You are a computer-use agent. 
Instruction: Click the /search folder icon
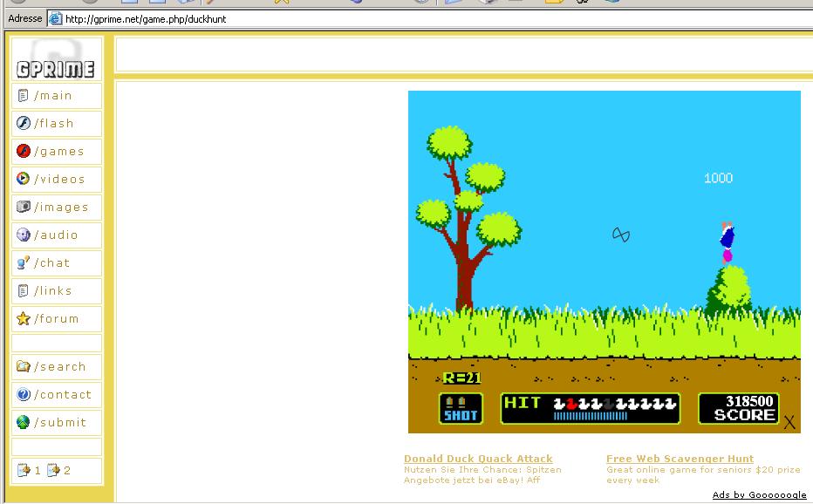pos(24,367)
